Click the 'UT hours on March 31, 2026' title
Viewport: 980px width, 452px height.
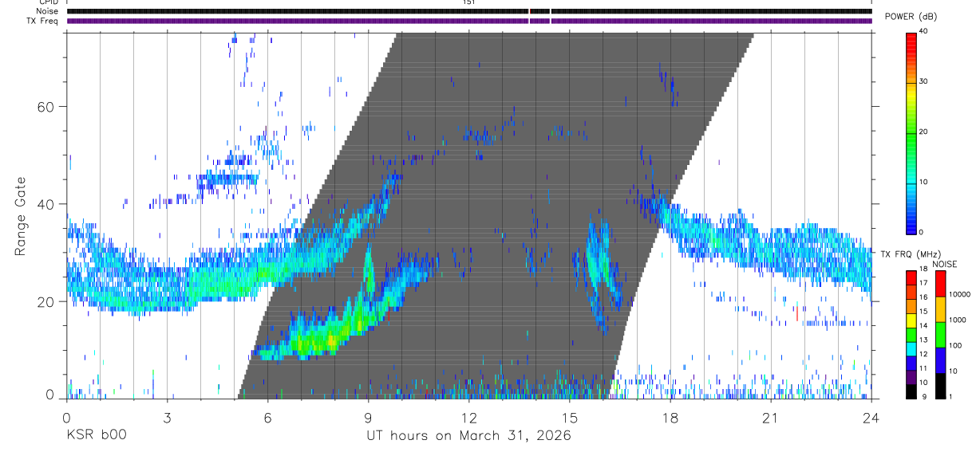(468, 436)
